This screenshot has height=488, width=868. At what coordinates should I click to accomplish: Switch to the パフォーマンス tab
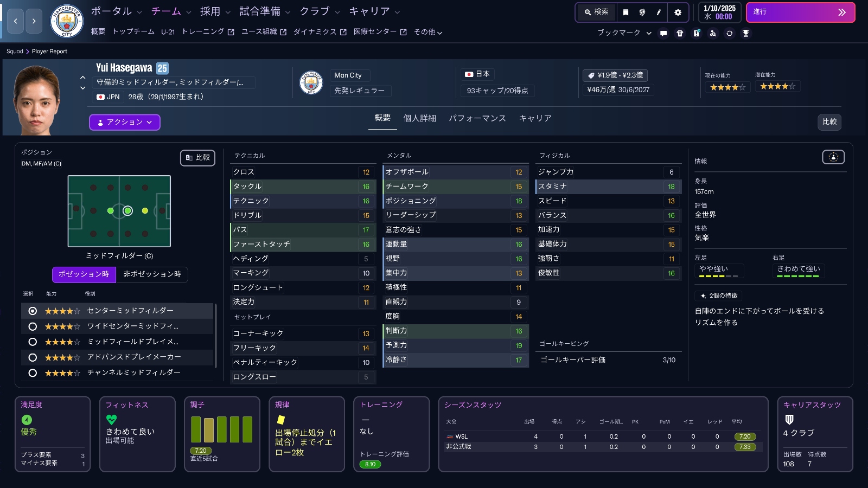(x=478, y=118)
